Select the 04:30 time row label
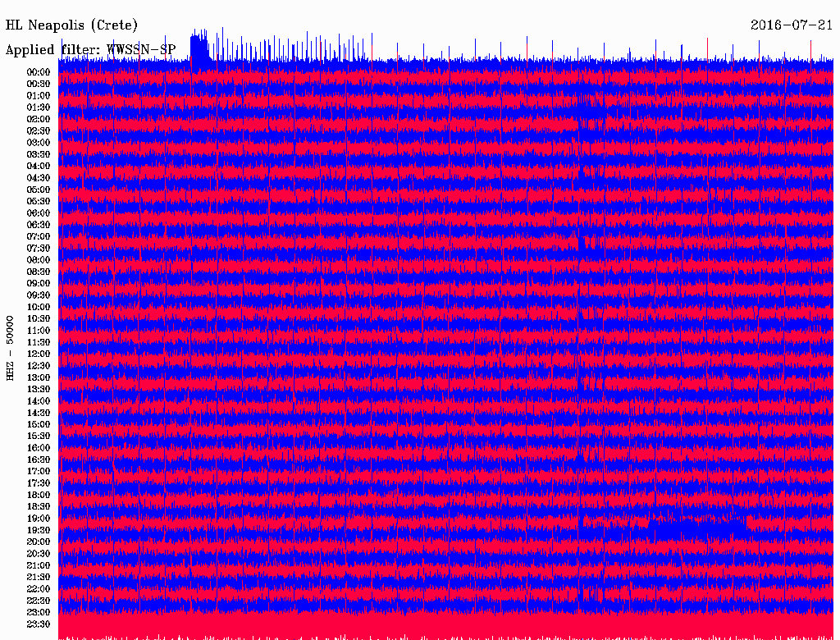The width and height of the screenshot is (840, 640). pos(39,178)
